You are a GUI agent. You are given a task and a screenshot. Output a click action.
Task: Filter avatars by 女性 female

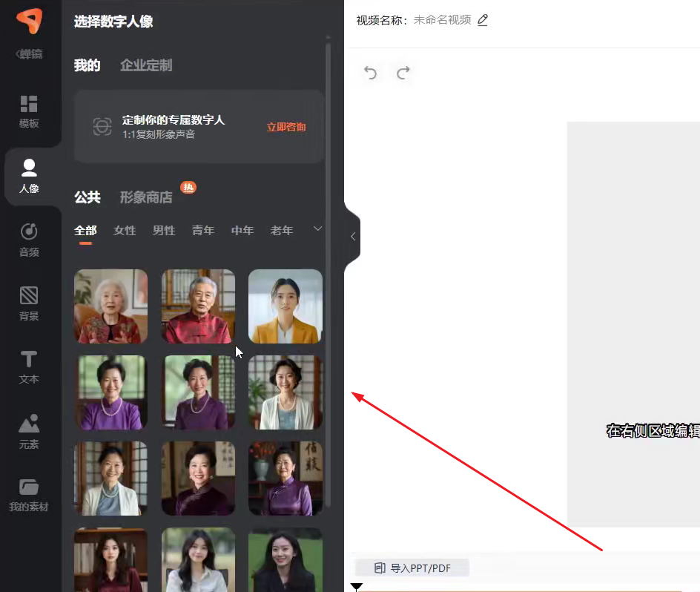pyautogui.click(x=124, y=231)
